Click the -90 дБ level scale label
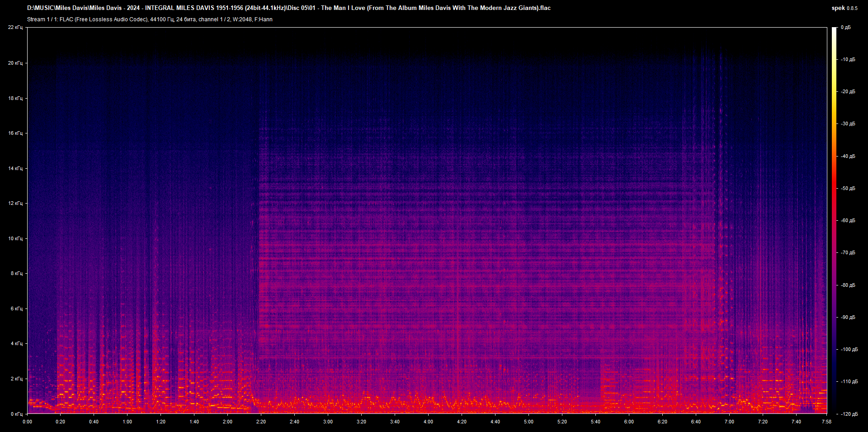 [848, 318]
